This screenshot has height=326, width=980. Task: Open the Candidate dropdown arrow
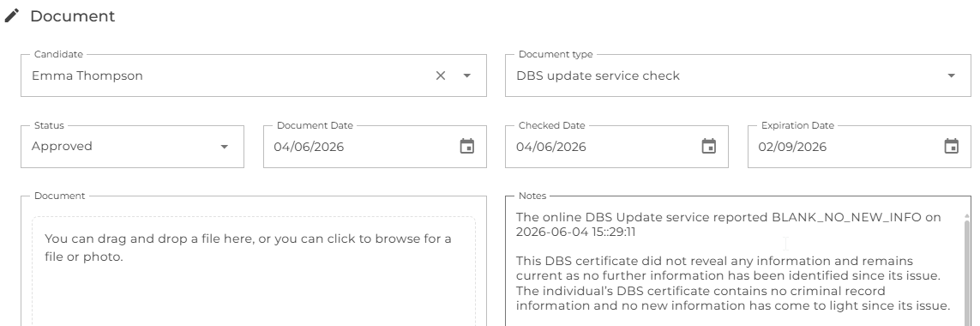pyautogui.click(x=467, y=75)
